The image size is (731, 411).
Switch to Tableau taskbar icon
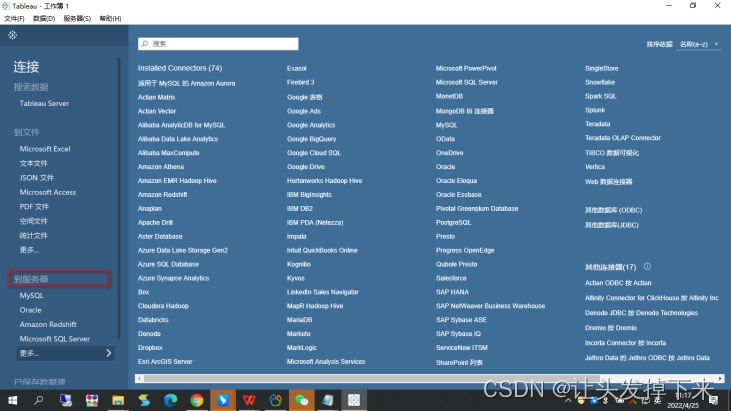354,400
